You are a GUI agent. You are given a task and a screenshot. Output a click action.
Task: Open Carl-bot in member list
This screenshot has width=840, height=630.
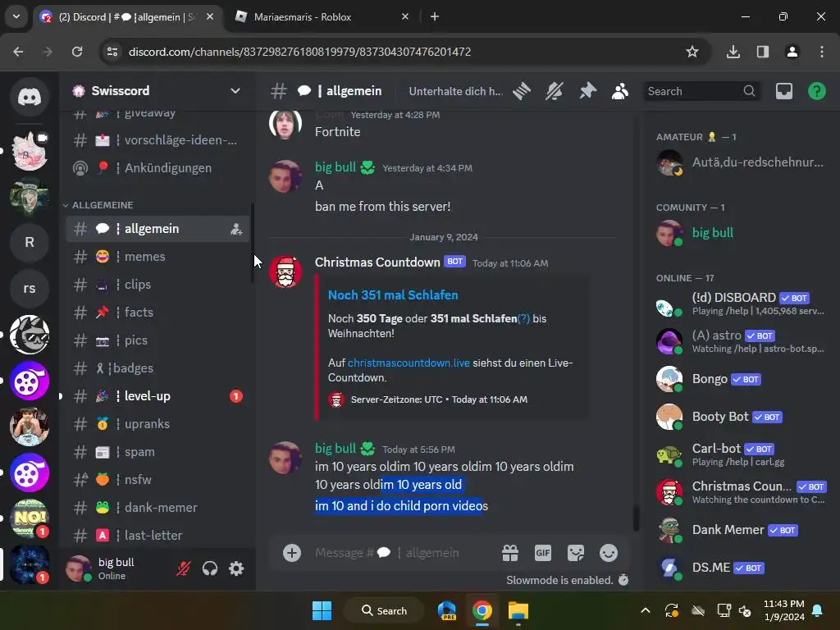[741, 454]
